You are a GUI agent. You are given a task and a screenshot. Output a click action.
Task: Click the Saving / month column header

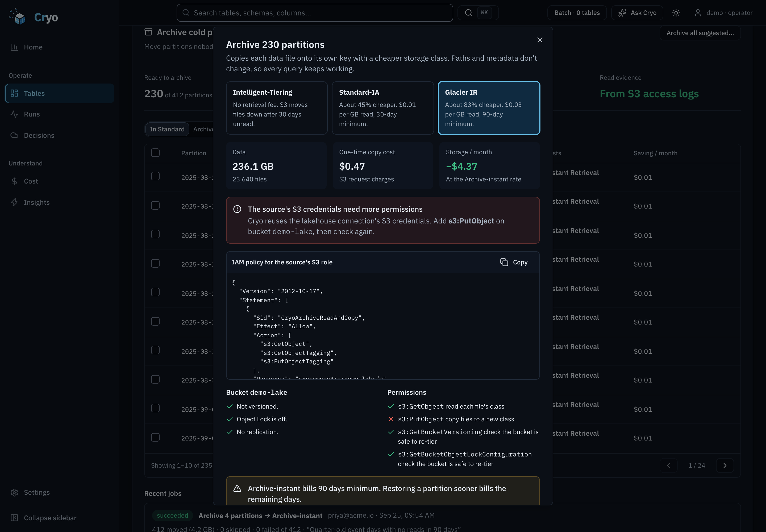(655, 153)
